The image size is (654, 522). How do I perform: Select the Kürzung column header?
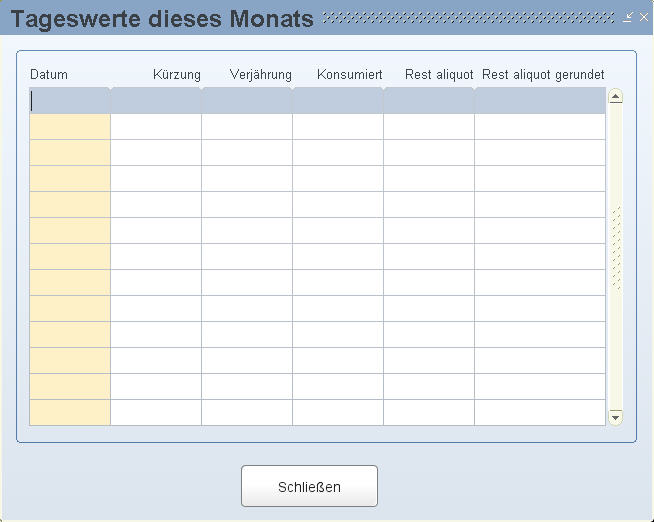(177, 75)
